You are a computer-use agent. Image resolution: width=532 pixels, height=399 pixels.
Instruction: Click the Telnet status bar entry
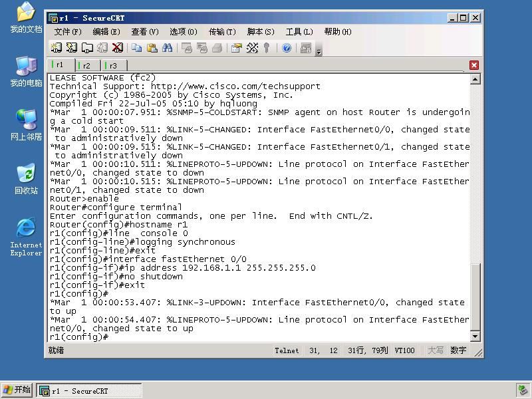(287, 350)
